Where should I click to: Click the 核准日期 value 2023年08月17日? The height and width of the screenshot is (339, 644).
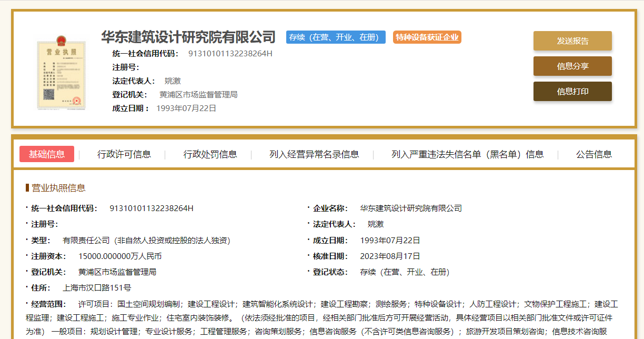390,256
